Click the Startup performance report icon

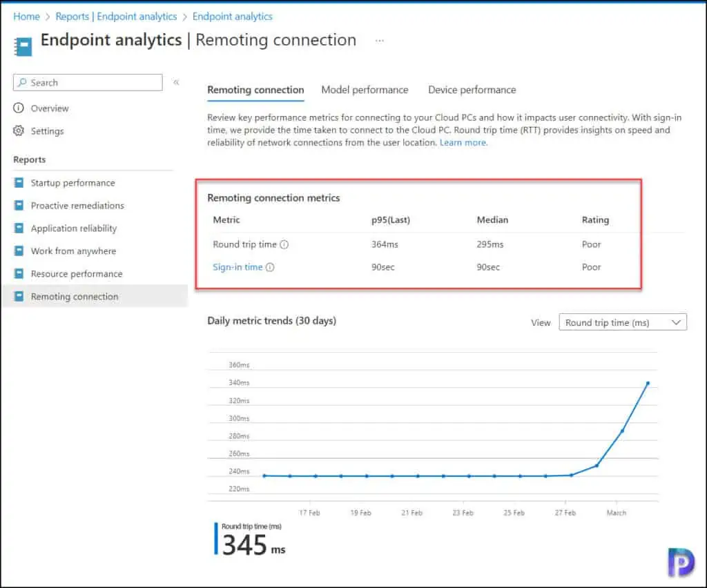(19, 182)
